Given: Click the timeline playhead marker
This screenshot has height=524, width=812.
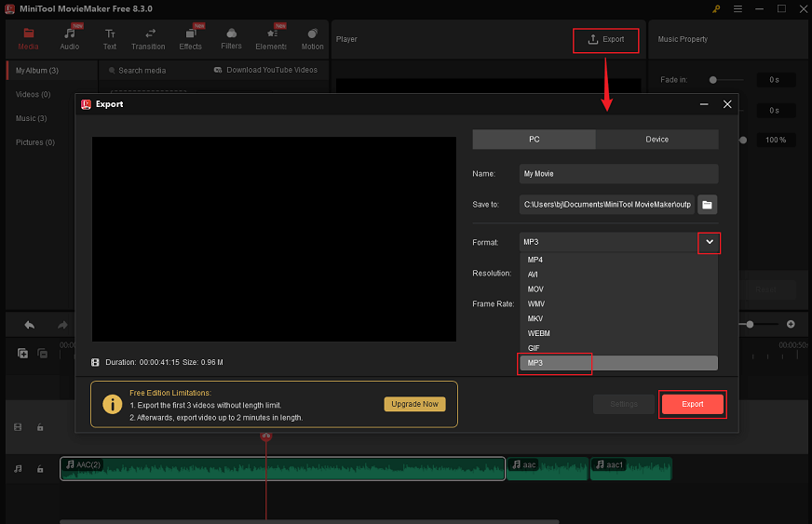Looking at the screenshot, I should click(x=265, y=436).
